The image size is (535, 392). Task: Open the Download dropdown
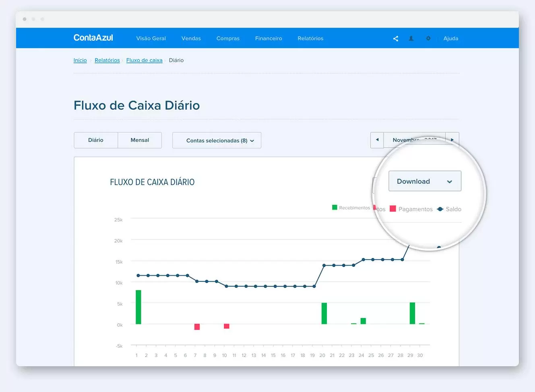click(x=425, y=182)
